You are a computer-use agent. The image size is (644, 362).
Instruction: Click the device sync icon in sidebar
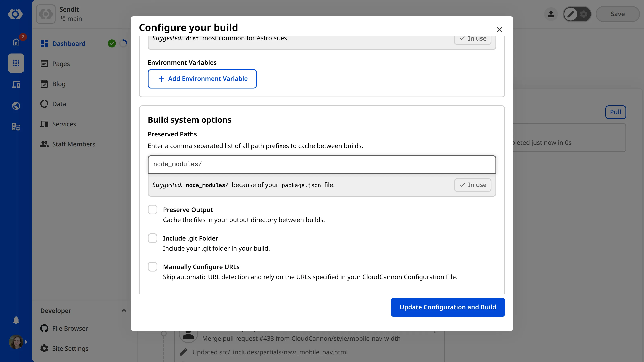16,84
